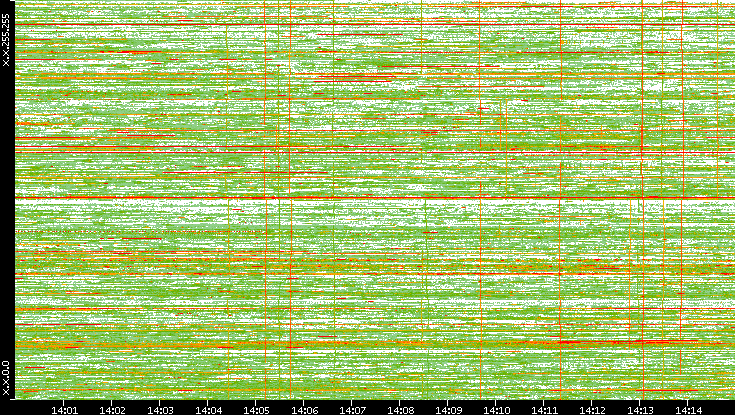This screenshot has height=415, width=735.
Task: Click the 14:06 time axis label
Action: coord(304,410)
